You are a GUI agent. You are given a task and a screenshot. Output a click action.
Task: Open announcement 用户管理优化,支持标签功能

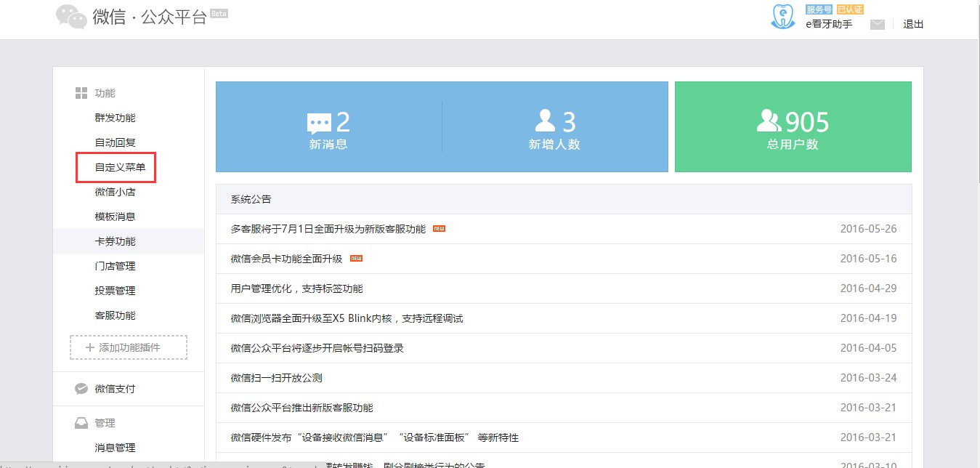(296, 289)
